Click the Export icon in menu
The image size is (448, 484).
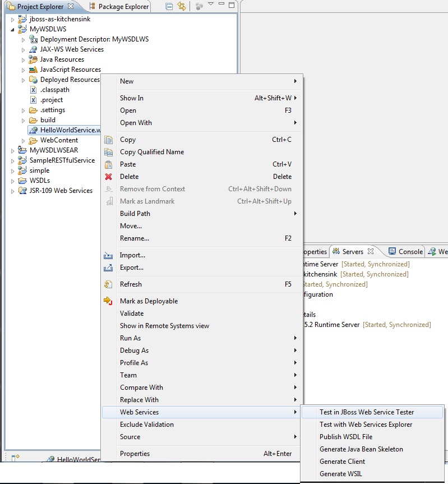tap(108, 268)
